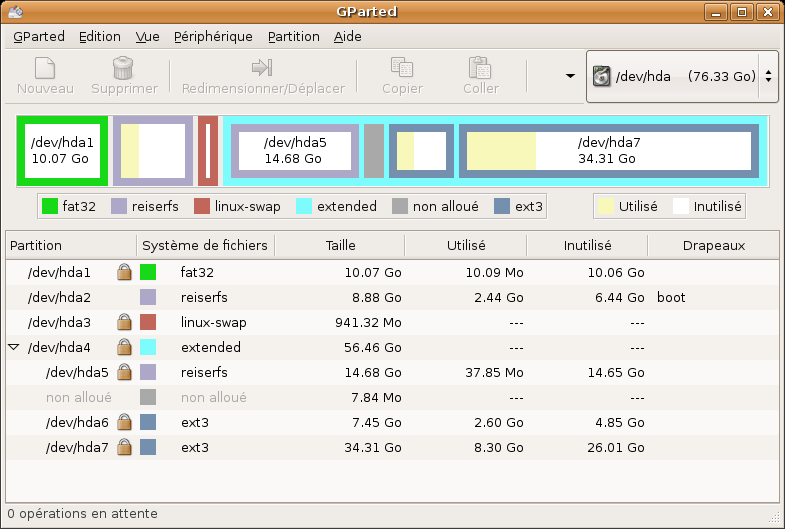Open the /dev/hda device selector combo box
The image size is (785, 529).
point(682,77)
